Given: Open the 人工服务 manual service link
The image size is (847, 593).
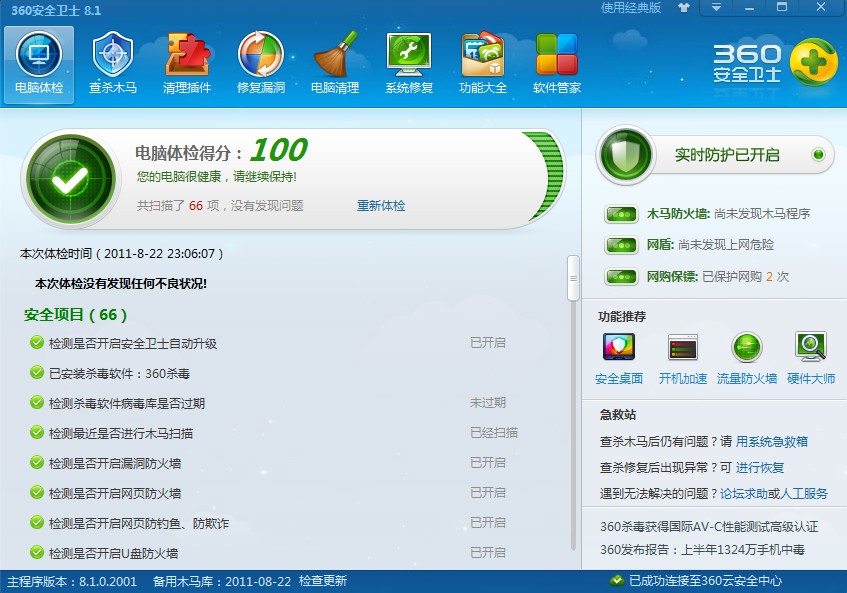Looking at the screenshot, I should point(804,494).
